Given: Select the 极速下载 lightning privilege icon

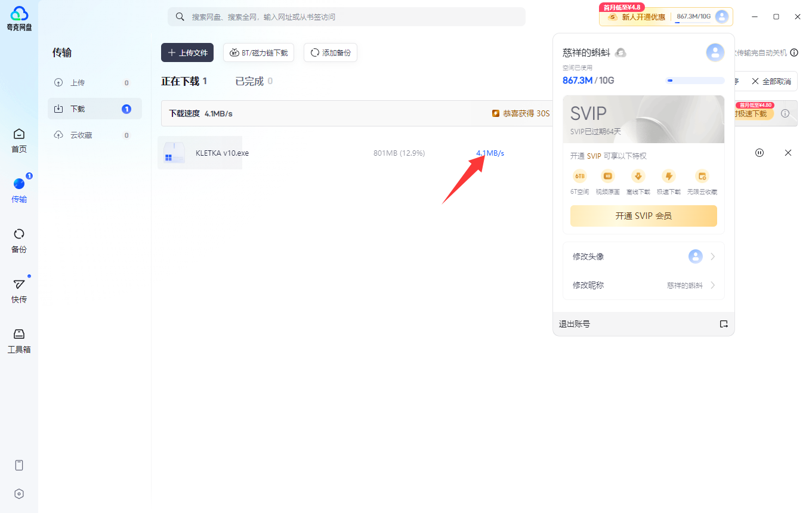Looking at the screenshot, I should [669, 176].
